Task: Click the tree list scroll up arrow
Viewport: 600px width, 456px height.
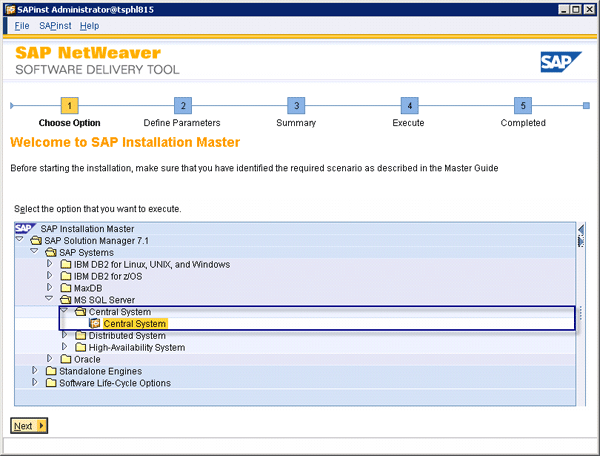Action: pos(582,229)
